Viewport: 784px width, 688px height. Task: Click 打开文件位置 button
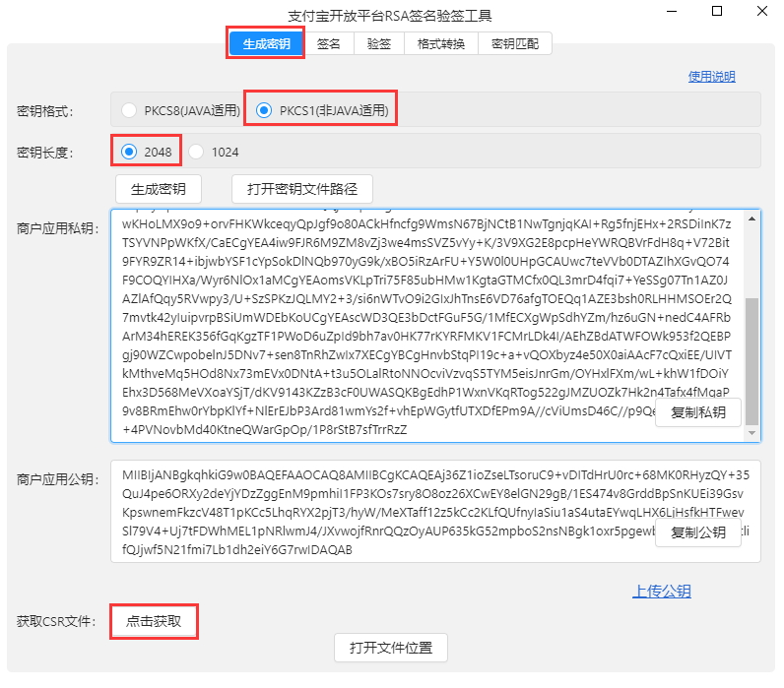coord(391,648)
